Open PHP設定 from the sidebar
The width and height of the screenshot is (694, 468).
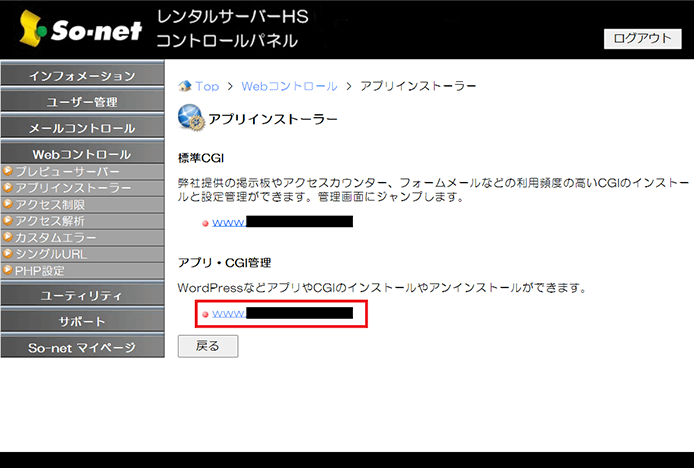pyautogui.click(x=40, y=270)
